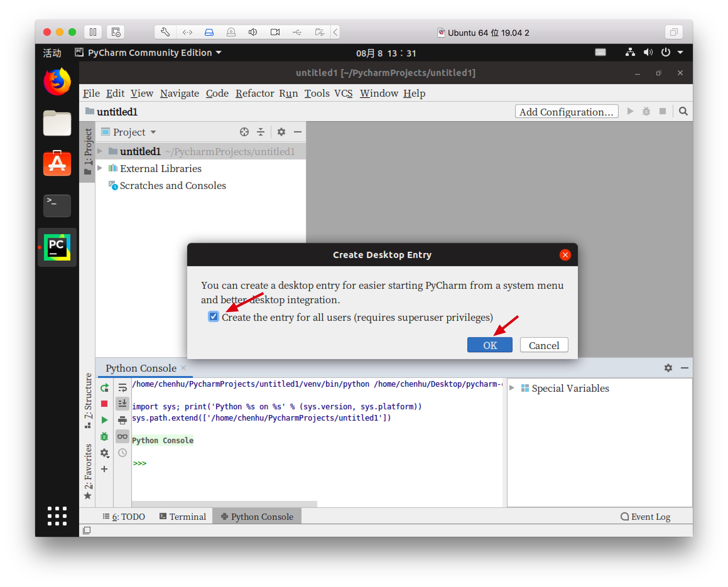Open the Code menu
This screenshot has height=587, width=728.
(x=217, y=93)
